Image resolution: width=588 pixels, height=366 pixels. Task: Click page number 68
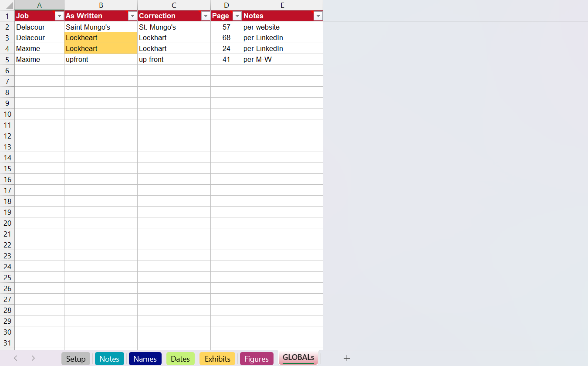(226, 38)
